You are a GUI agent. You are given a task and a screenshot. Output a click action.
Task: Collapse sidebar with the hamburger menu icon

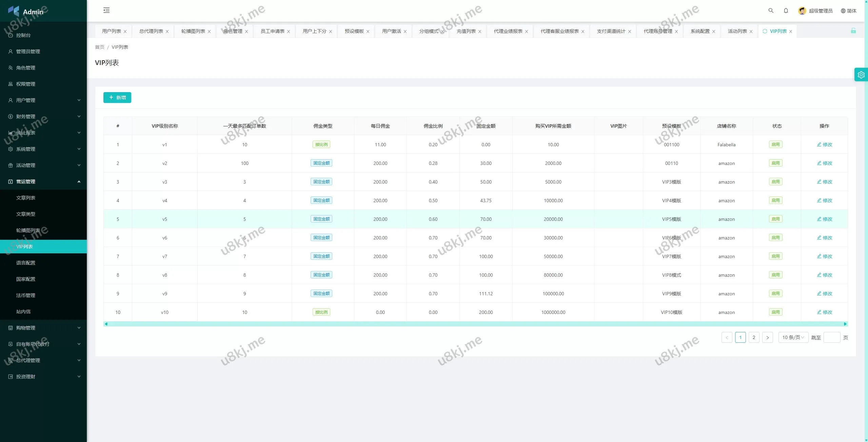(x=106, y=10)
